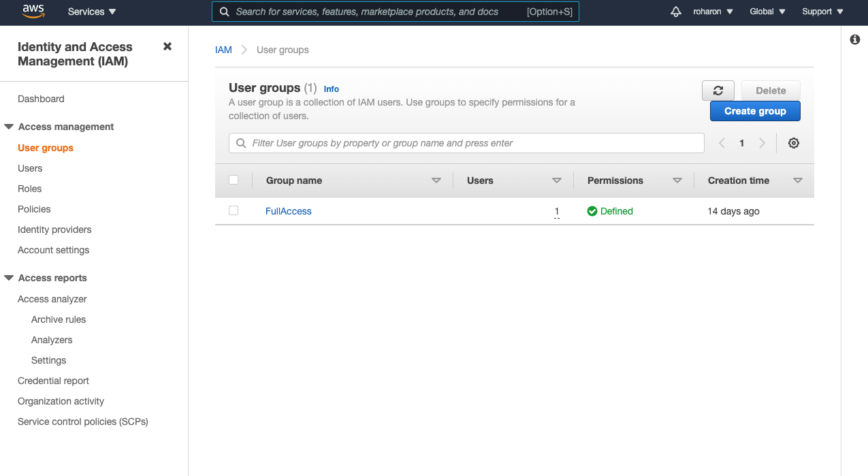Image resolution: width=868 pixels, height=476 pixels.
Task: Click the Defined permissions text
Action: click(x=617, y=211)
